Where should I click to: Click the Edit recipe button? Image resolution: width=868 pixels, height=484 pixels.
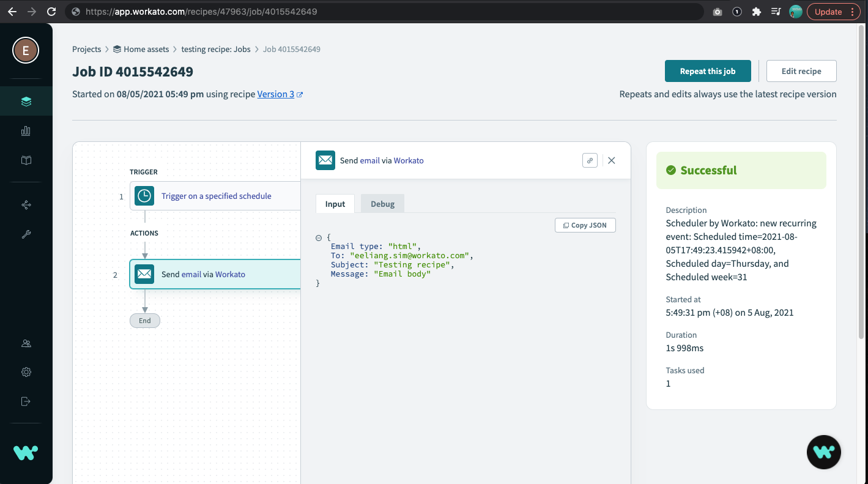(x=801, y=71)
